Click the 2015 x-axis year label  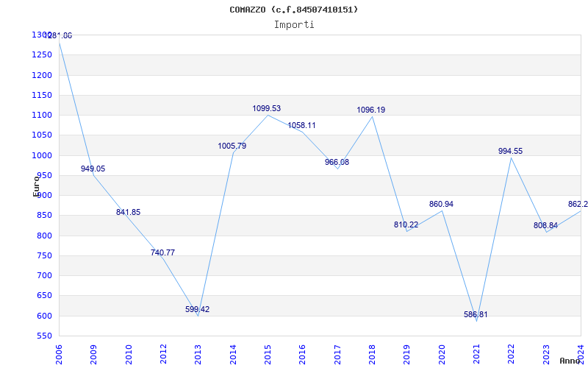(268, 355)
